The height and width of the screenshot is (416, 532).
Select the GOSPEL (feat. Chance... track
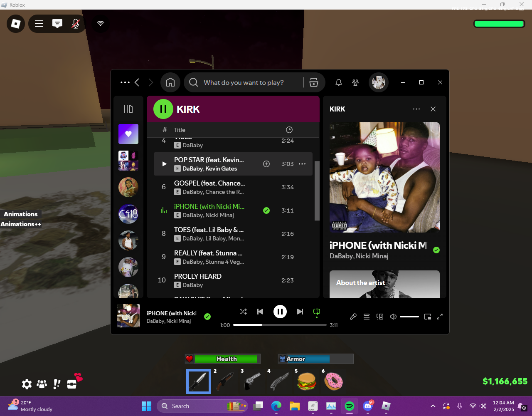pos(233,187)
